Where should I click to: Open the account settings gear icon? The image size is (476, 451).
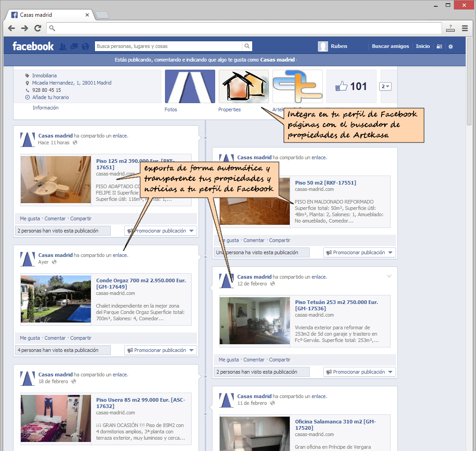click(x=450, y=47)
